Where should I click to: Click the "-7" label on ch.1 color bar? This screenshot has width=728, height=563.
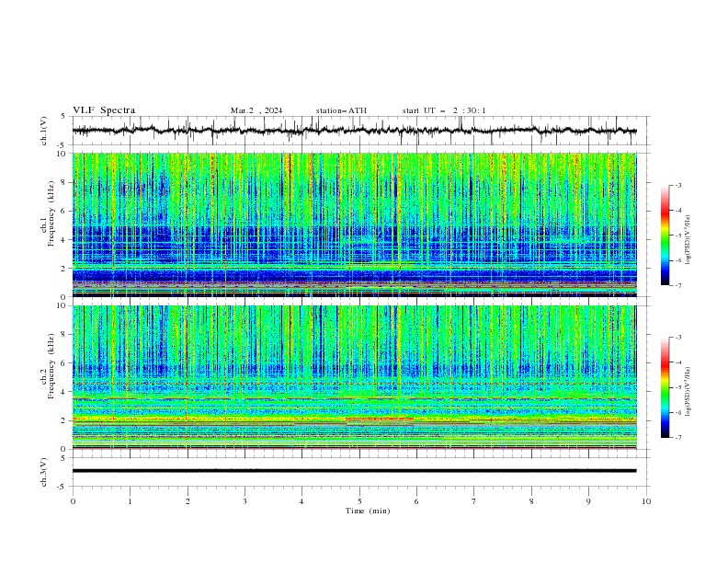coord(677,286)
